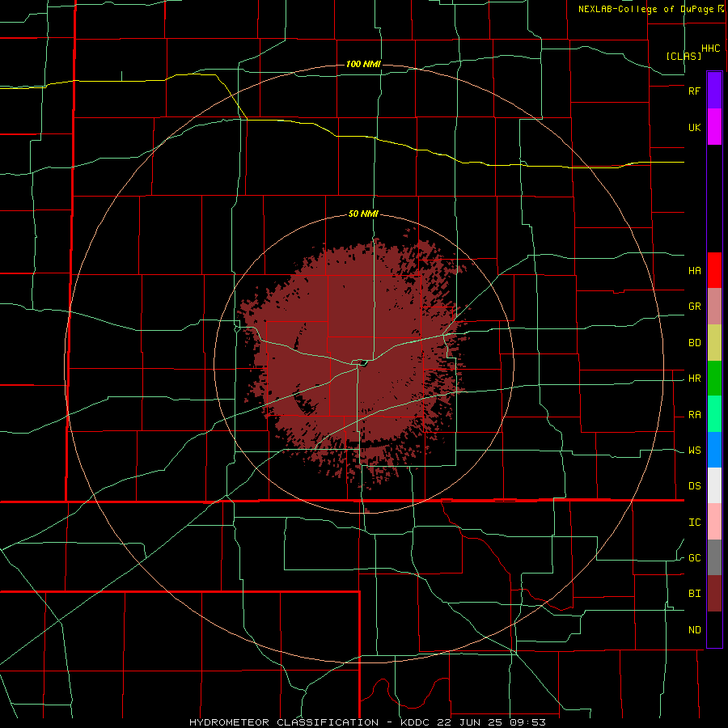Screen dimensions: 728x728
Task: Click the DS legend label
Action: pyautogui.click(x=694, y=486)
